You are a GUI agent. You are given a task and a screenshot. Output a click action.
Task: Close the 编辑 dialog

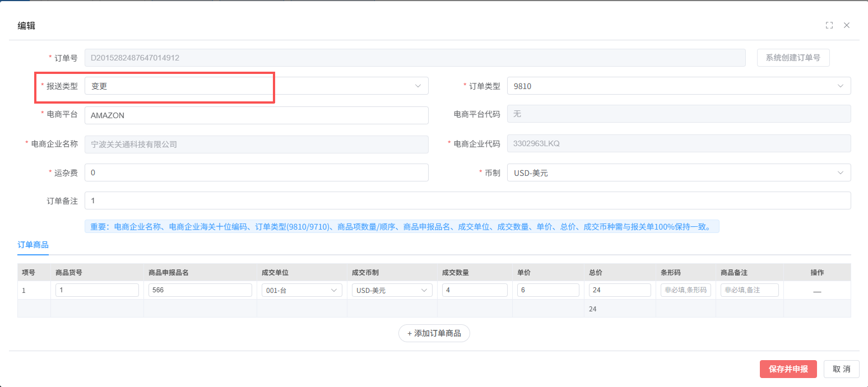point(847,25)
